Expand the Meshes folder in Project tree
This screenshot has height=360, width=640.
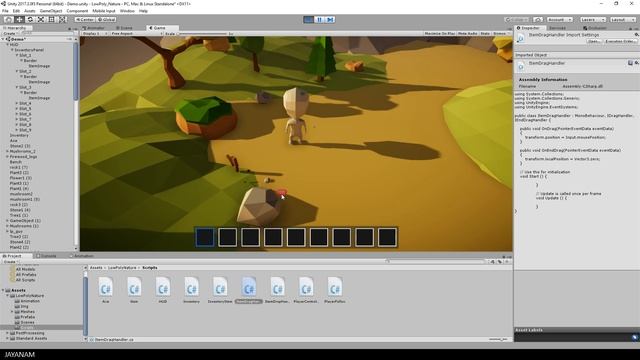click(x=12, y=311)
